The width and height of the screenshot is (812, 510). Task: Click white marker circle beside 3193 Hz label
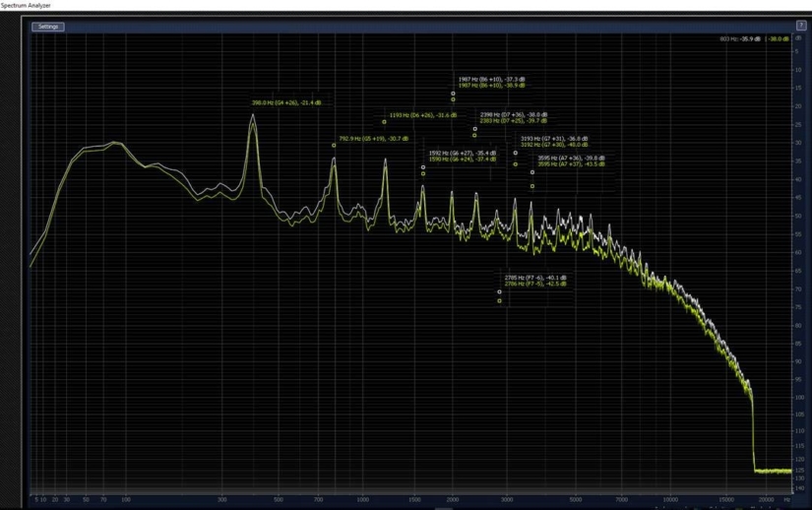click(516, 153)
